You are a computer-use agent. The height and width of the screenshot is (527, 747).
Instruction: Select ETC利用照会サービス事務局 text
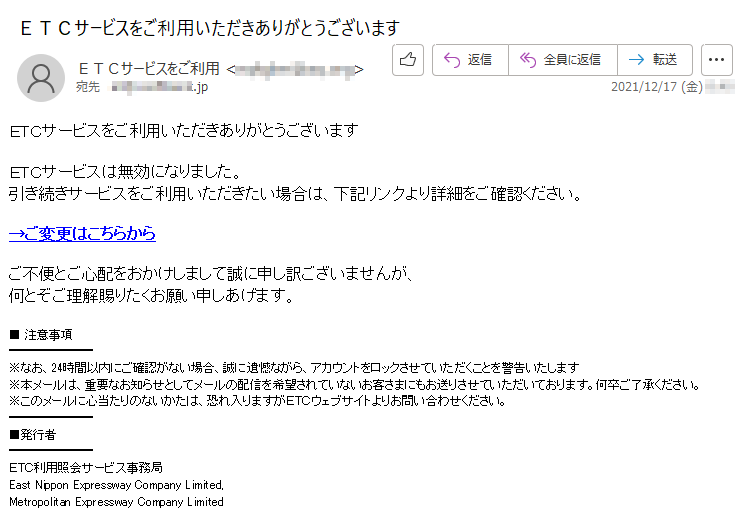click(x=86, y=467)
